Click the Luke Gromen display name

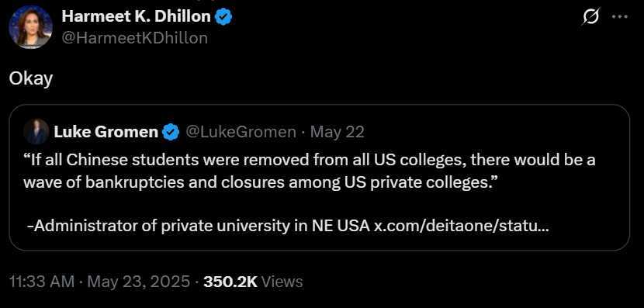[x=106, y=132]
